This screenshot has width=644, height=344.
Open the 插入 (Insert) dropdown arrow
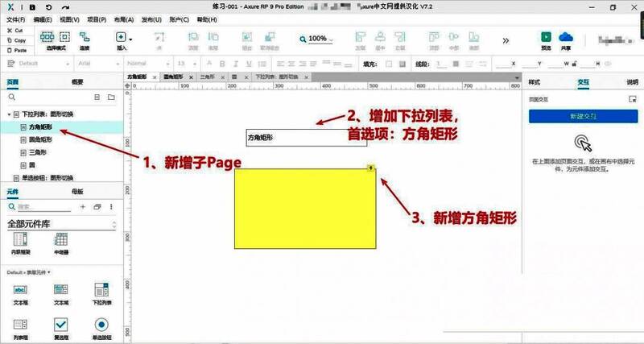[x=130, y=39]
